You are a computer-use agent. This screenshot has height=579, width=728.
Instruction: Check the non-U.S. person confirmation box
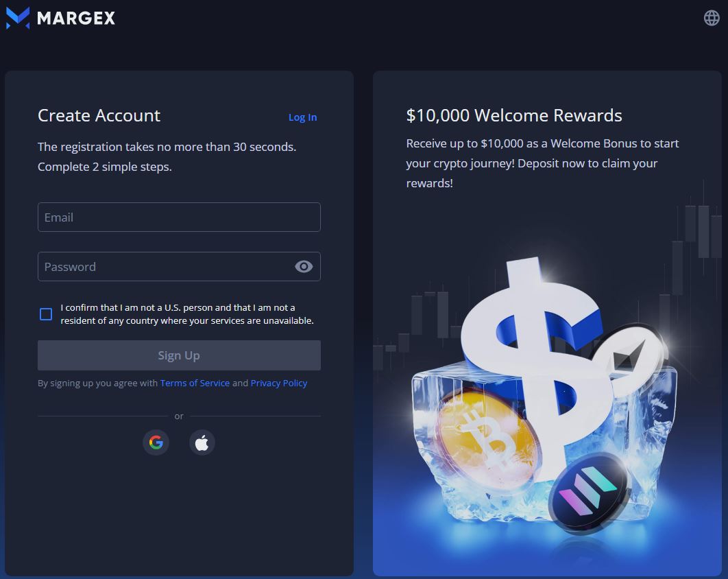(46, 314)
